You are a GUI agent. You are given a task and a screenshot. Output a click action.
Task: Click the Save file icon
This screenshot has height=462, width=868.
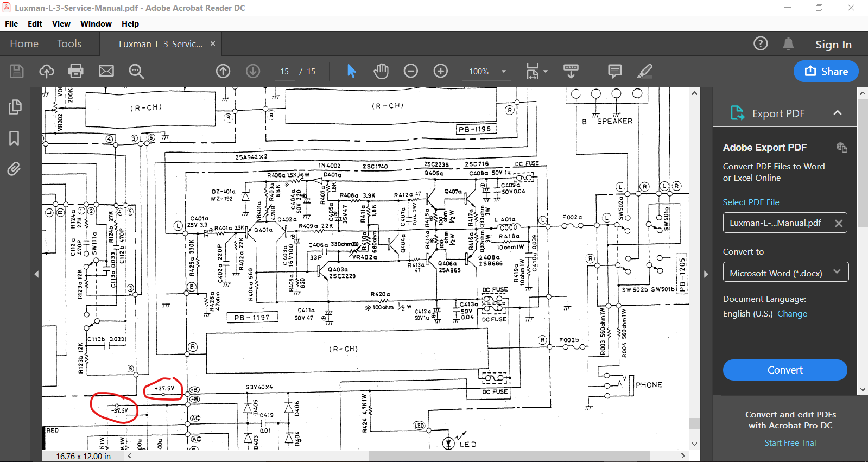17,71
